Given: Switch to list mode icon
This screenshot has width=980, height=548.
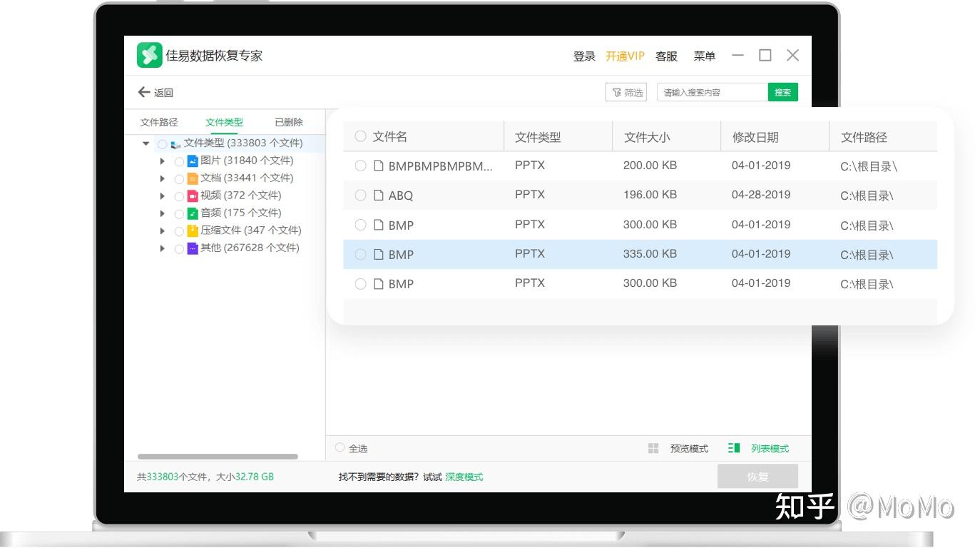Looking at the screenshot, I should tap(734, 448).
